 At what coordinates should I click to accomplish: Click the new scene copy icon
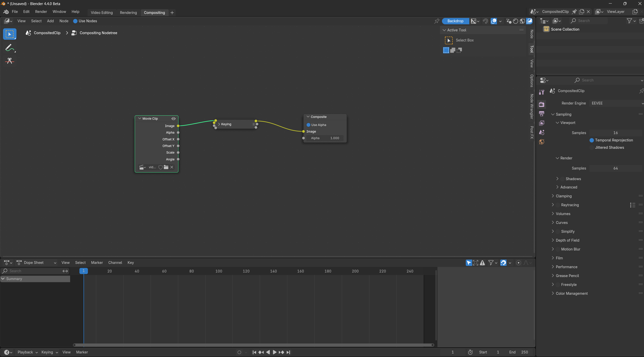click(582, 12)
